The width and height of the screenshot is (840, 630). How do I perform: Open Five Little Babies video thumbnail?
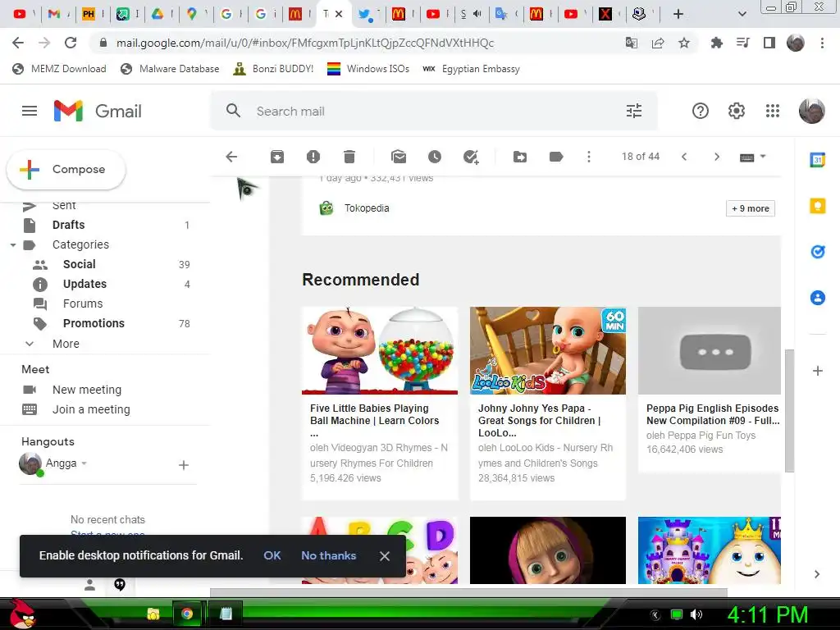point(380,350)
